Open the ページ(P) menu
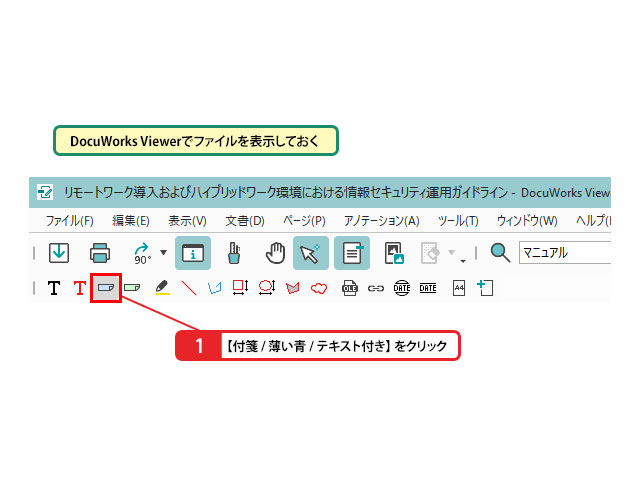Image resolution: width=640 pixels, height=480 pixels. pyautogui.click(x=304, y=221)
